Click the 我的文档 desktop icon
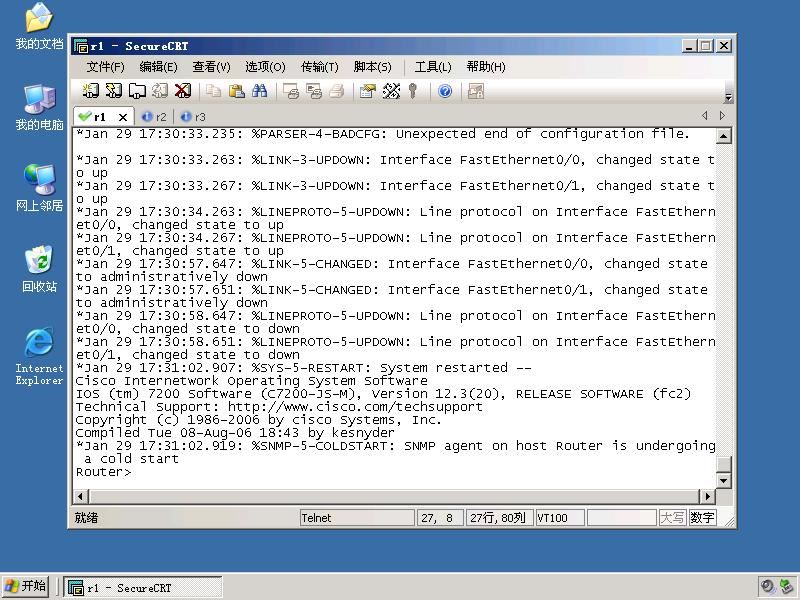Image resolution: width=800 pixels, height=600 pixels. (39, 27)
